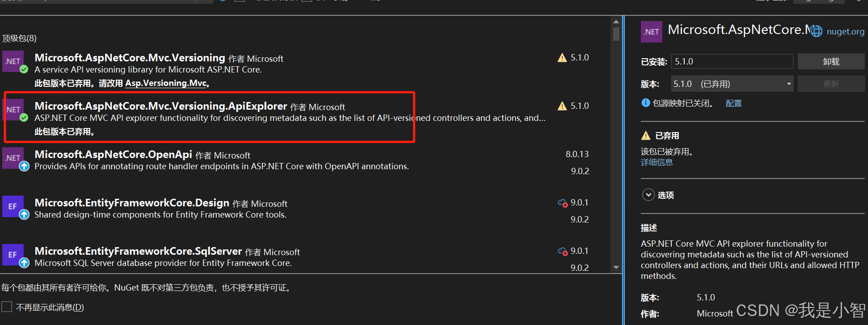Click OpenApi available version 9.0.2
The width and height of the screenshot is (868, 325).
(580, 171)
